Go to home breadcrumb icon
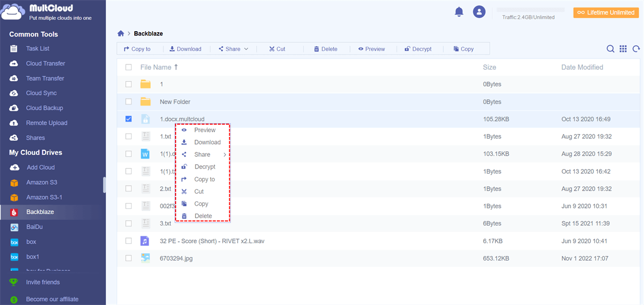This screenshot has width=644, height=305. [x=121, y=33]
